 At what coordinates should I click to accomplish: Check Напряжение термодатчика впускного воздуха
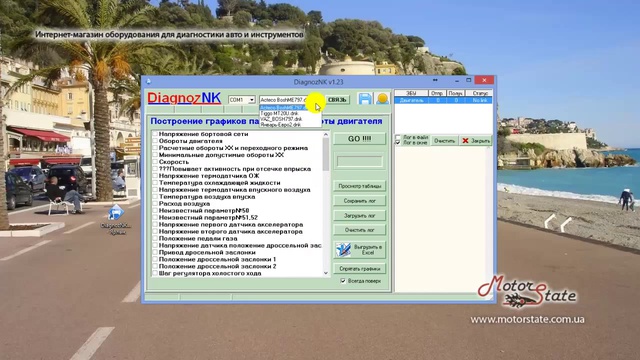(x=155, y=189)
